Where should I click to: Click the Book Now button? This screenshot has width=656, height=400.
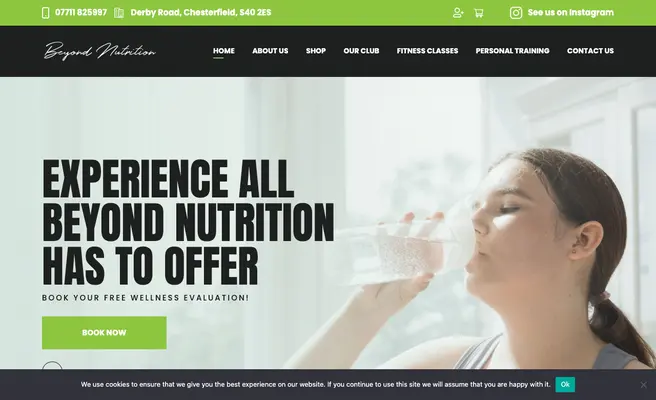(x=104, y=333)
